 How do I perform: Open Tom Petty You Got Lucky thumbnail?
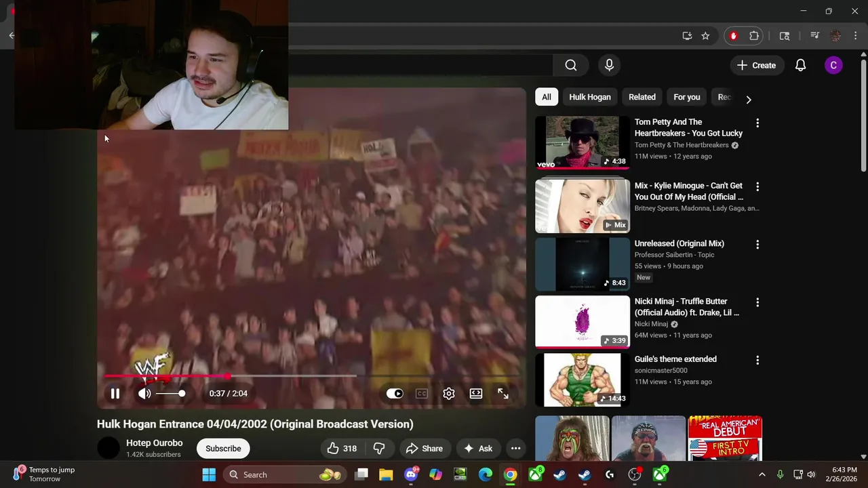coord(583,142)
